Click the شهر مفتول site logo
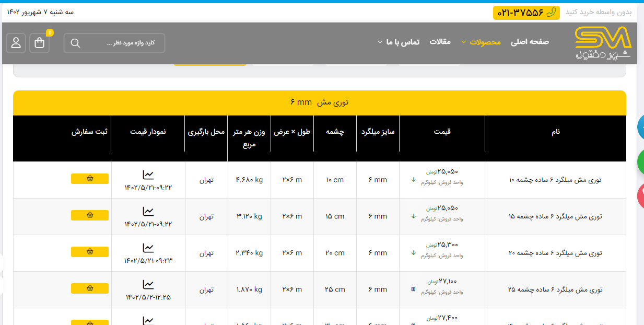644x325 pixels. point(603,43)
